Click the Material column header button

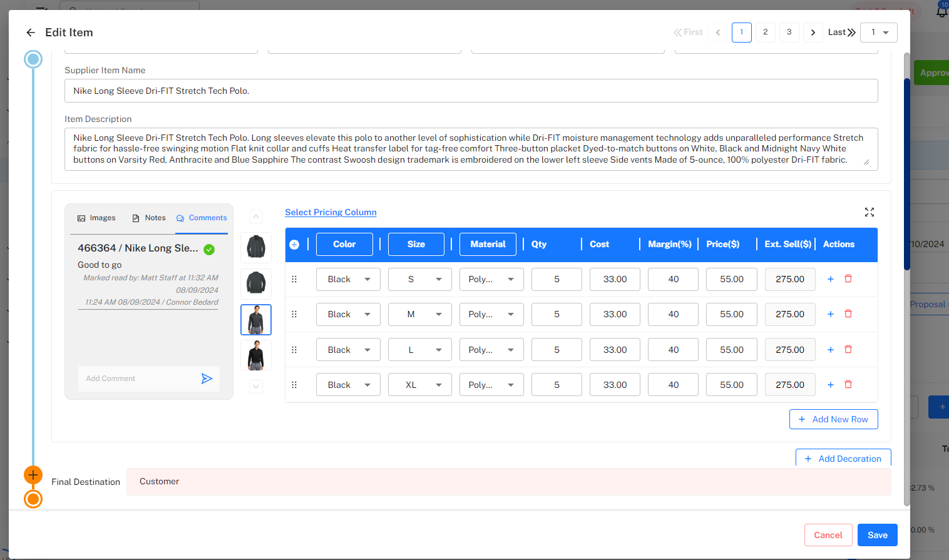coord(488,245)
